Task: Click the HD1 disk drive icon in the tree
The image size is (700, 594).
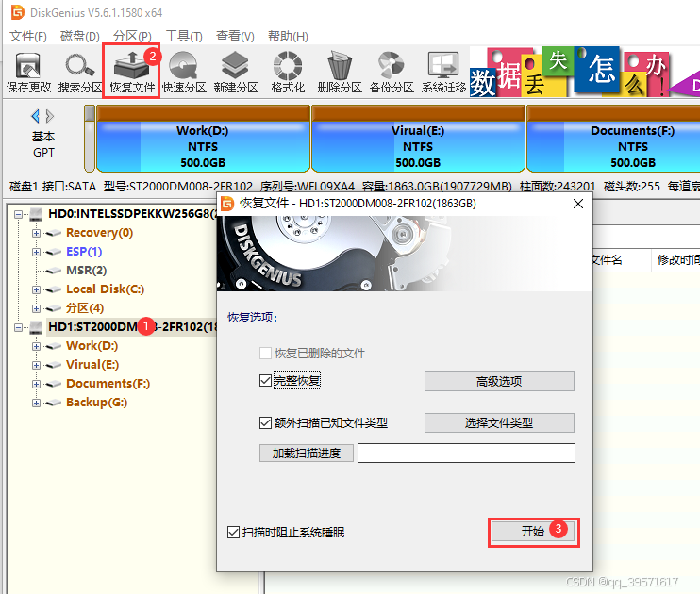Action: [x=36, y=327]
